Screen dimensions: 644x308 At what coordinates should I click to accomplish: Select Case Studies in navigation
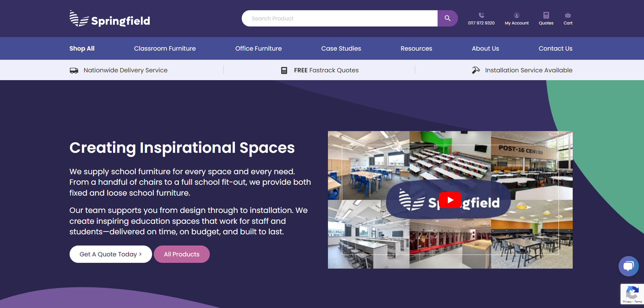341,49
